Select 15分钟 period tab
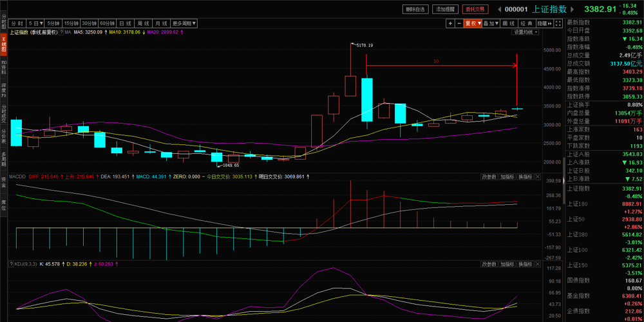 pos(71,23)
